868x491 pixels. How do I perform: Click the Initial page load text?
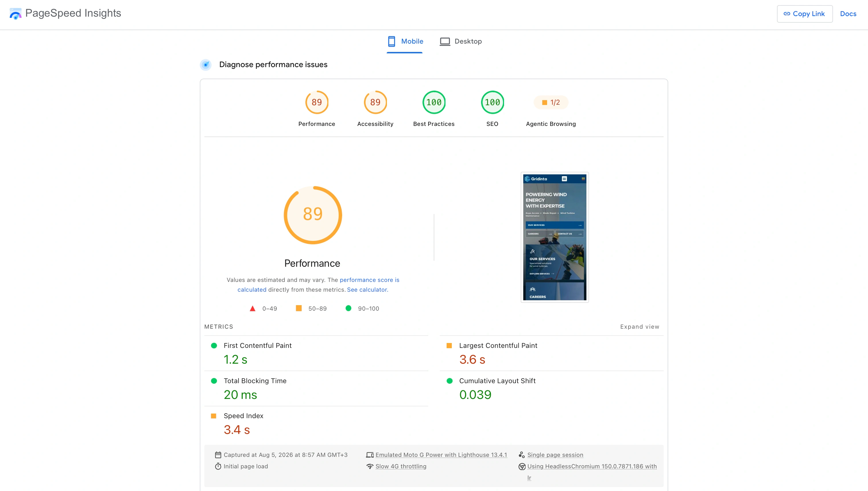(246, 466)
